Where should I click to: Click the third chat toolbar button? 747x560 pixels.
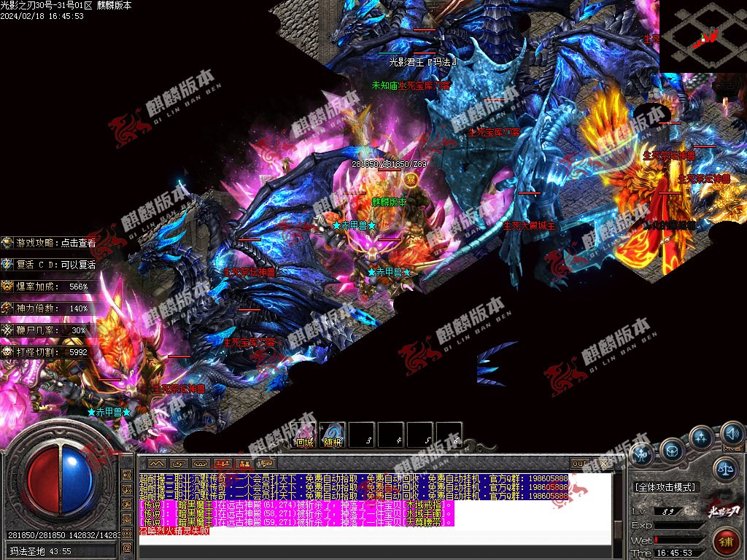(201, 463)
